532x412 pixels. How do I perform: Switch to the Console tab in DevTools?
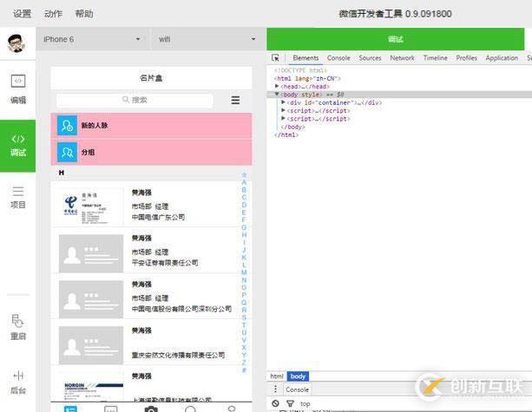pyautogui.click(x=338, y=58)
